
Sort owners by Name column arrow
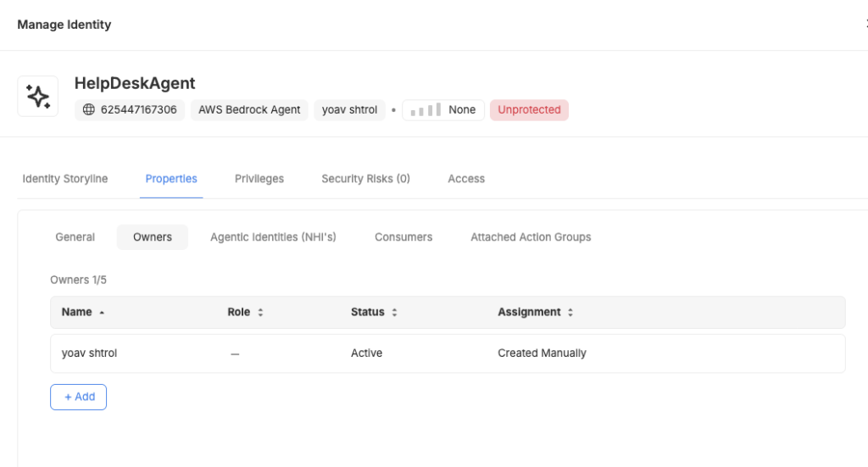(x=103, y=313)
